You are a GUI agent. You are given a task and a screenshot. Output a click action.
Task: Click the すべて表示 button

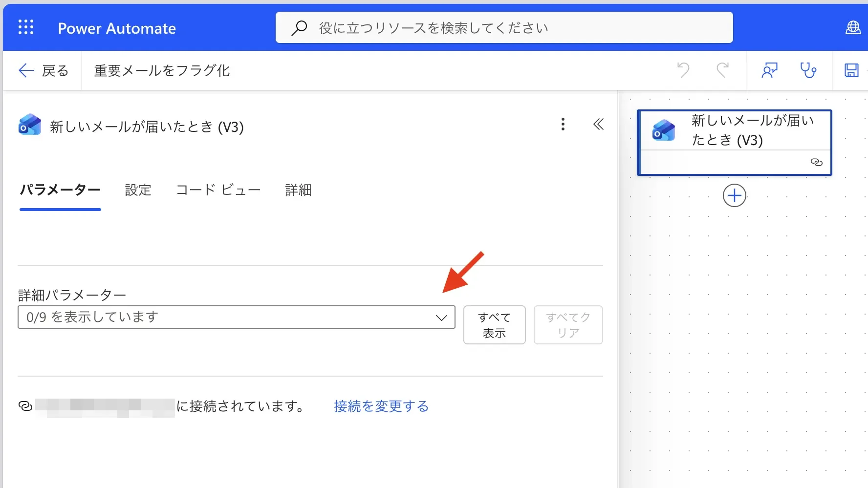point(494,325)
